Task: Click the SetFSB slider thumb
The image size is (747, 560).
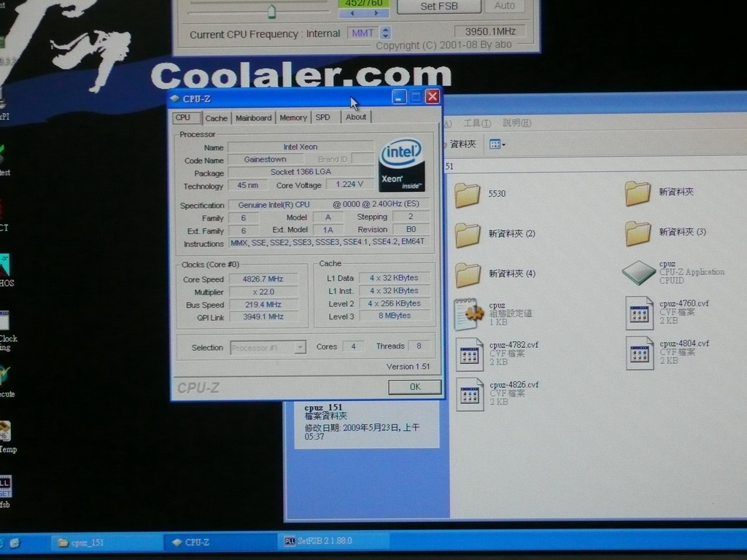Action: click(x=271, y=11)
